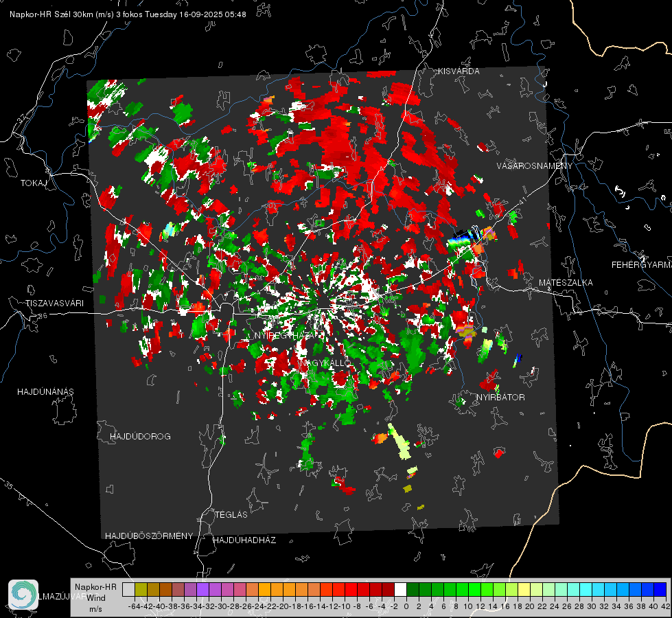Image resolution: width=672 pixels, height=618 pixels.
Task: Choose the dark green swatch right of white
Action: [413, 589]
